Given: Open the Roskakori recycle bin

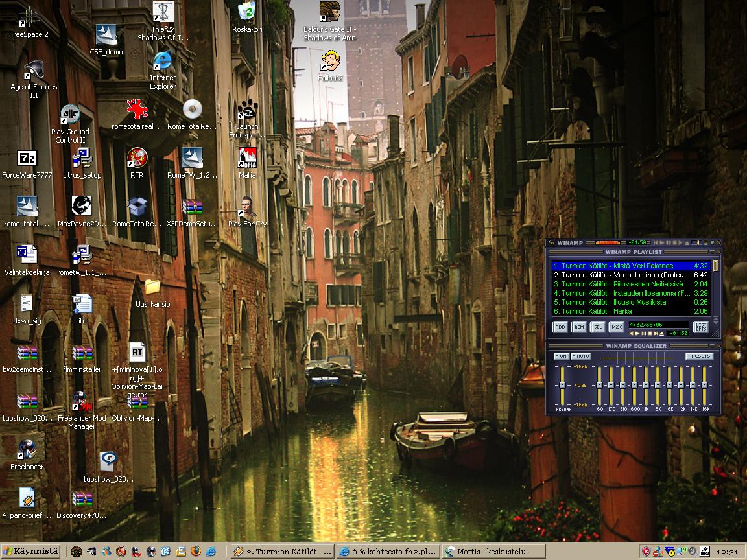Looking at the screenshot, I should [247, 17].
